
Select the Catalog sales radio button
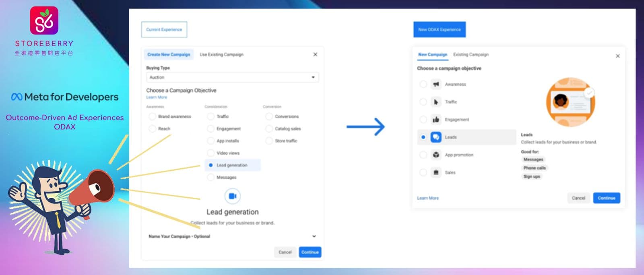(269, 128)
